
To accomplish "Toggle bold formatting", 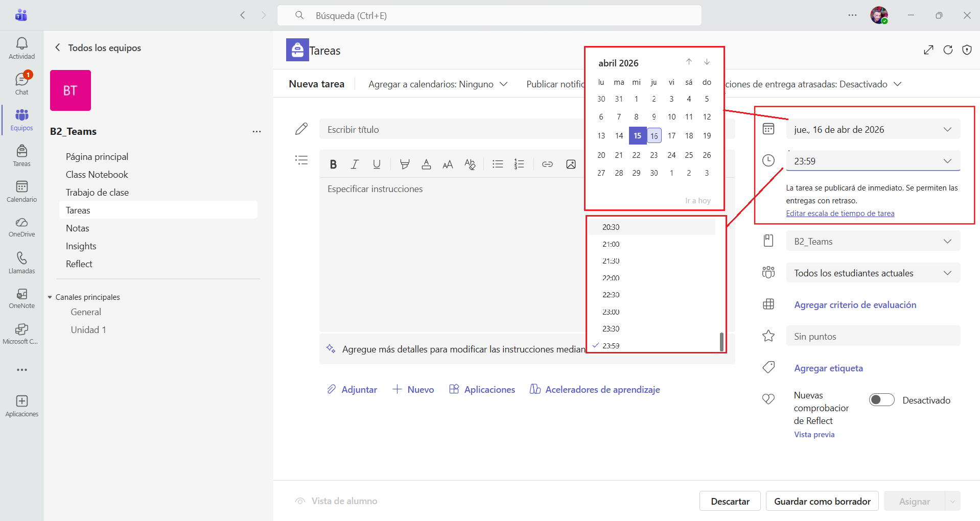I will point(333,164).
